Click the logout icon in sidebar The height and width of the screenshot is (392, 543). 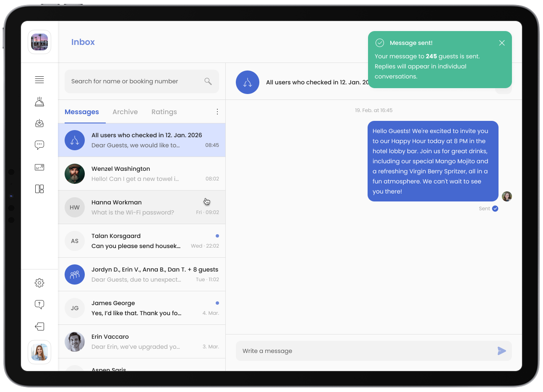click(x=39, y=326)
